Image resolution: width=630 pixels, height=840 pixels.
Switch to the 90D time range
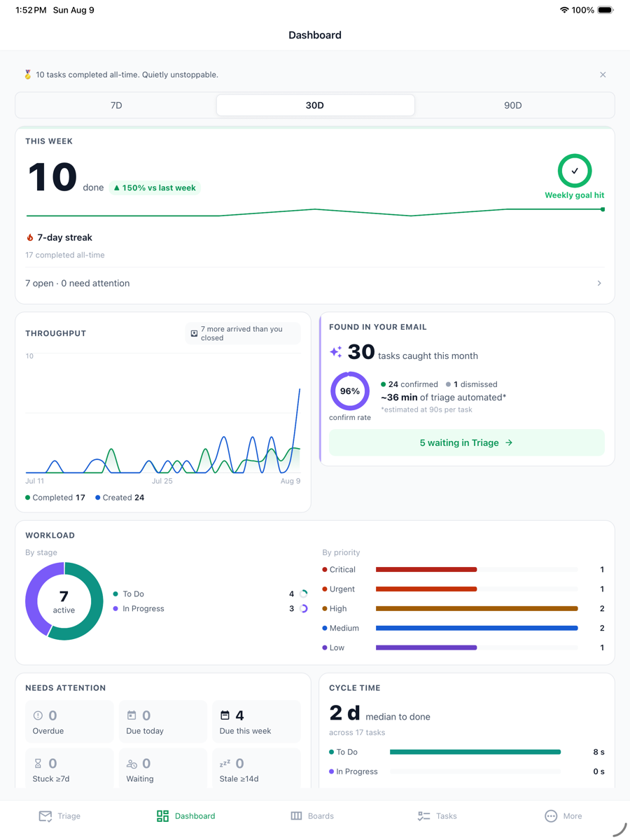click(x=513, y=106)
